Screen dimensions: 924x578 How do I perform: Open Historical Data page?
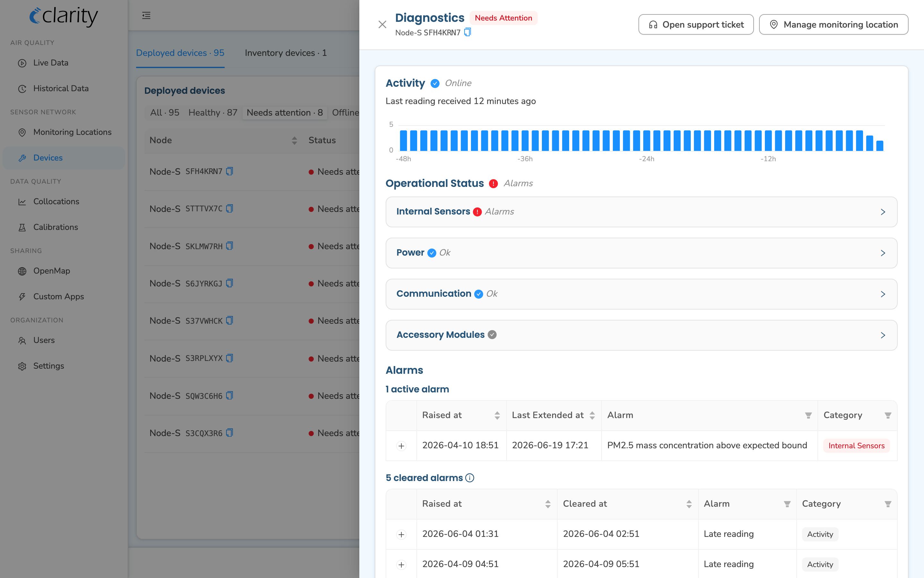click(64, 89)
